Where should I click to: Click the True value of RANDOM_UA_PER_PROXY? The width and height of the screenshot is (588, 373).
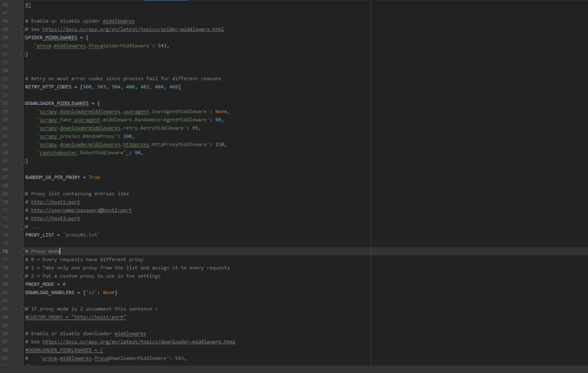[94, 177]
